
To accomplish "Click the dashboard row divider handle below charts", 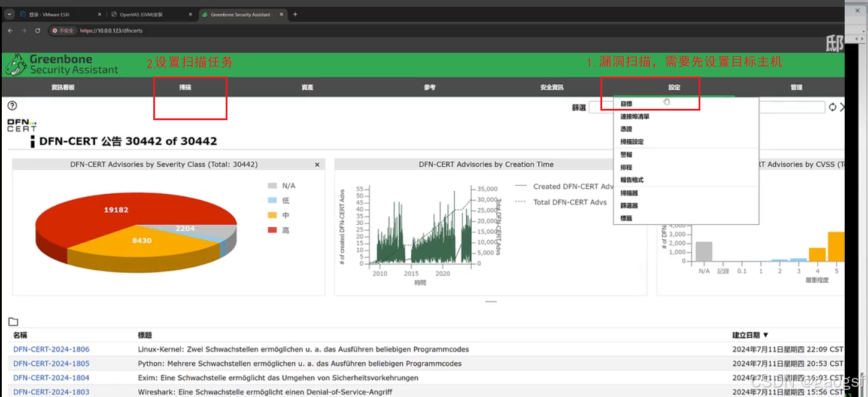I will (491, 302).
